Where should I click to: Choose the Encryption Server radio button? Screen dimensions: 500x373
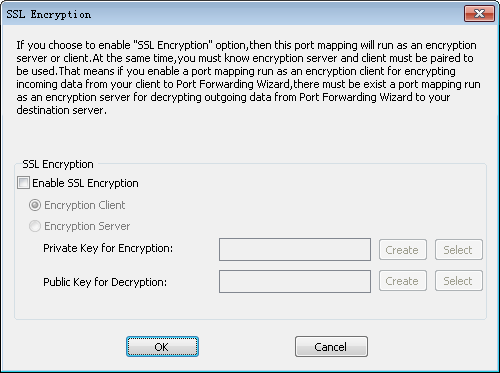pos(35,226)
